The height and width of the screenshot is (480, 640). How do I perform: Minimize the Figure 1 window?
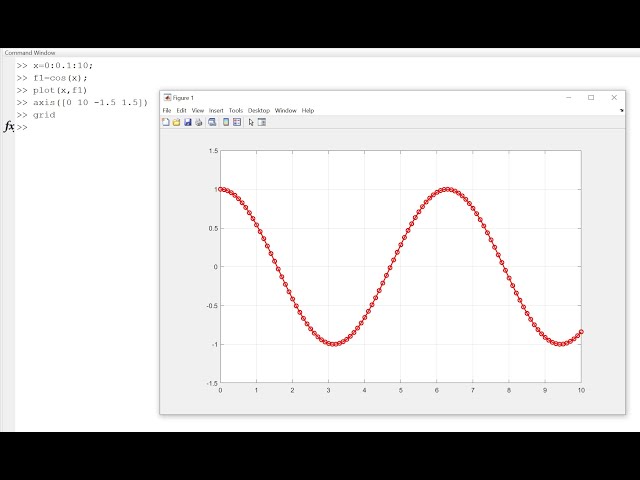tap(569, 98)
